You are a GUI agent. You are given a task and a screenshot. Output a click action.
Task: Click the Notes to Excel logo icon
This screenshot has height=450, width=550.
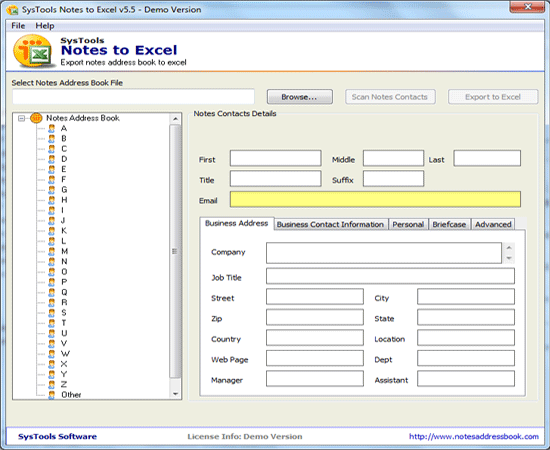[34, 51]
